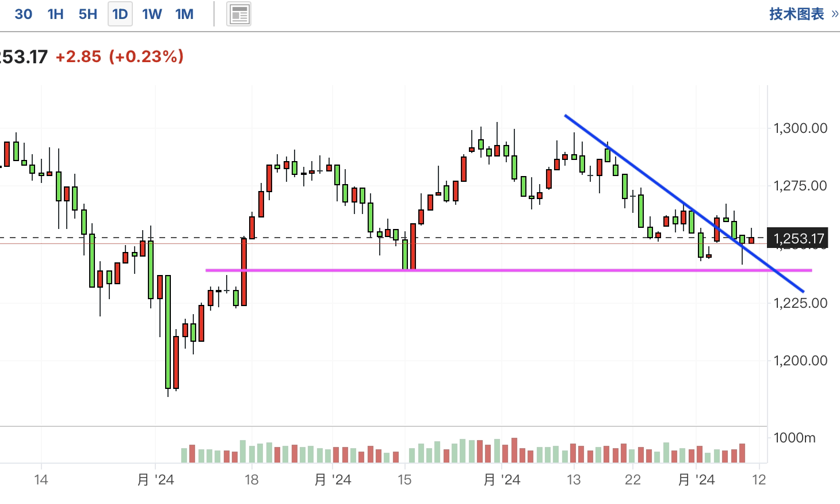
Task: Switch to 1W weekly timeframe
Action: (152, 14)
